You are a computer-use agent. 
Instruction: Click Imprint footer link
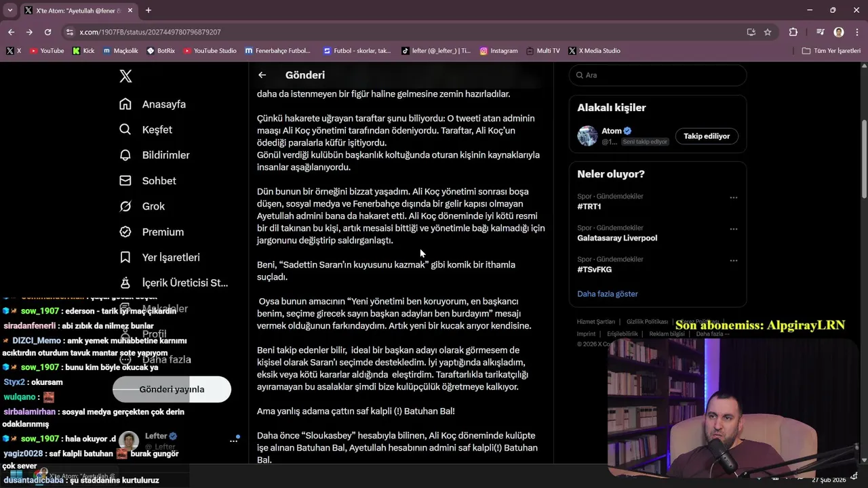point(586,334)
